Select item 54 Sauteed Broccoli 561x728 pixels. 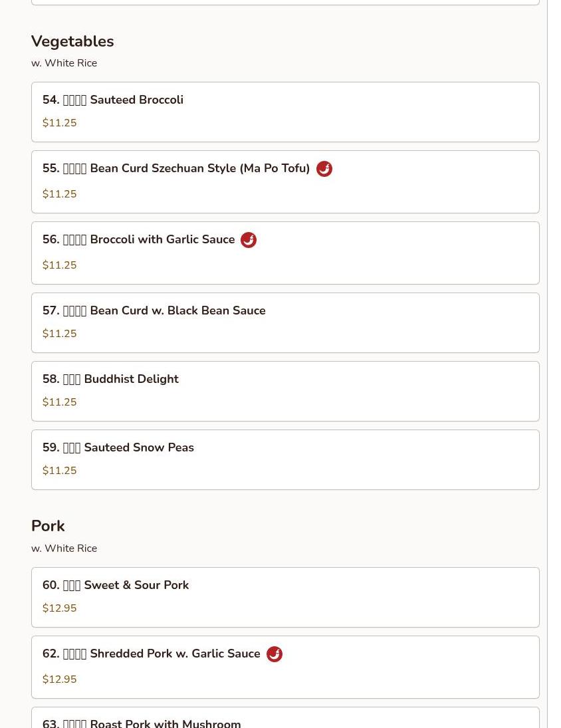pyautogui.click(x=284, y=112)
